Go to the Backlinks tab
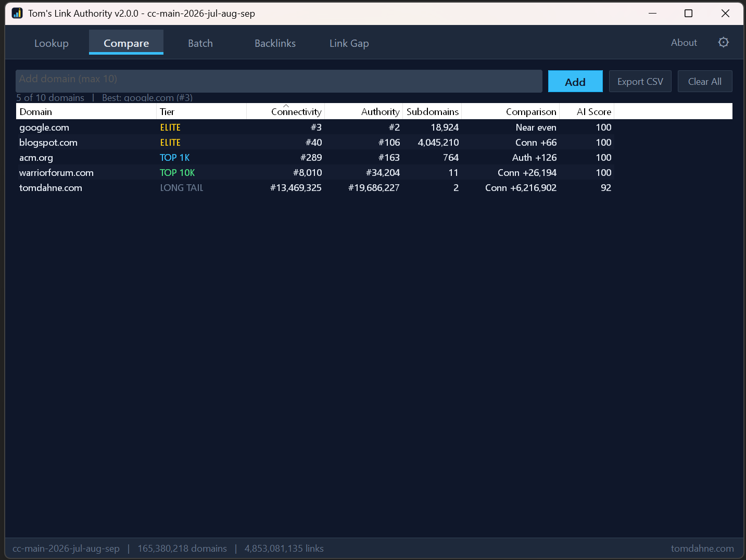This screenshot has width=746, height=560. (x=275, y=43)
